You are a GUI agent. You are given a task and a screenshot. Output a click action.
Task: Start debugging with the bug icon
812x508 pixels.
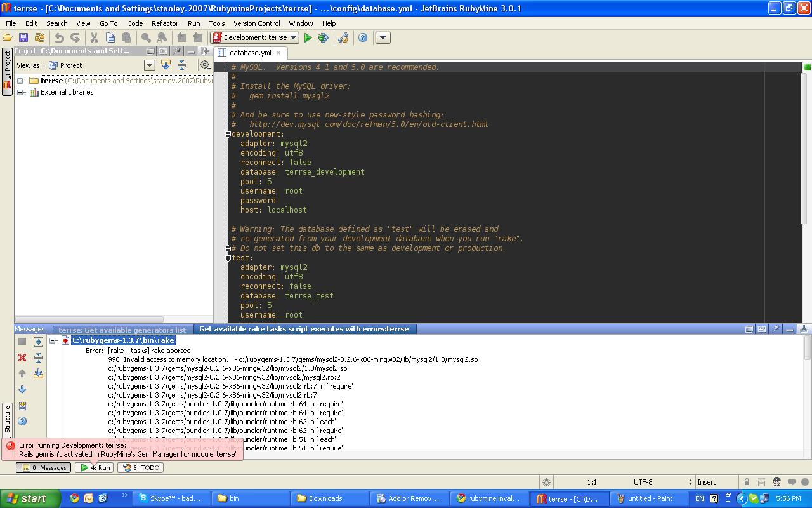[x=324, y=38]
